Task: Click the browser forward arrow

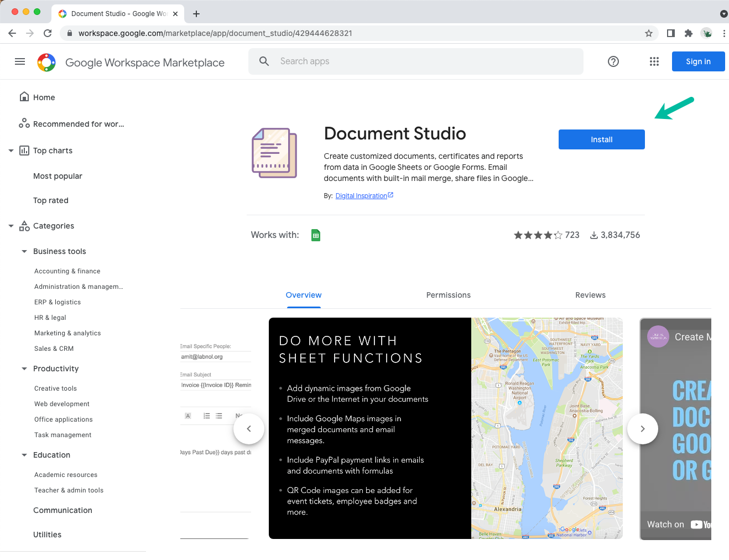Action: 30,33
